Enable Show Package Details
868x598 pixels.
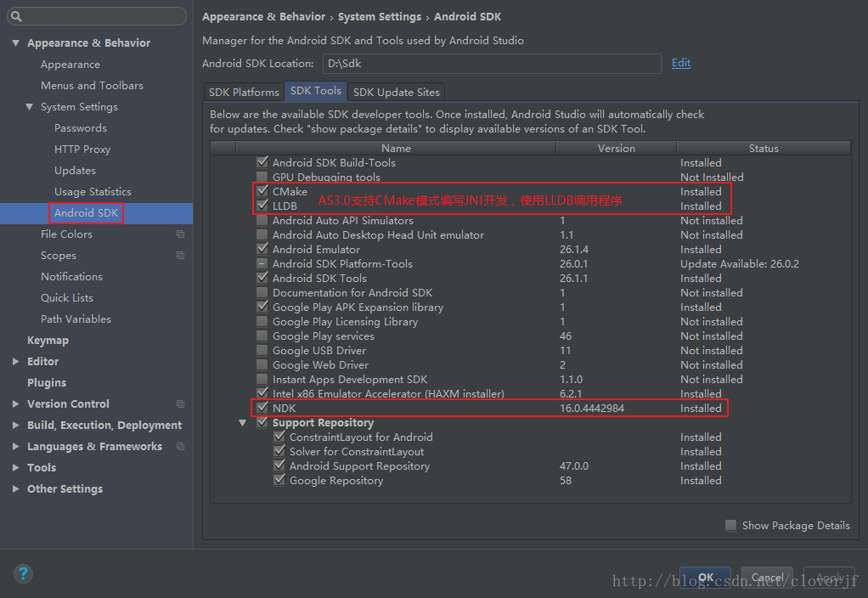click(x=730, y=525)
